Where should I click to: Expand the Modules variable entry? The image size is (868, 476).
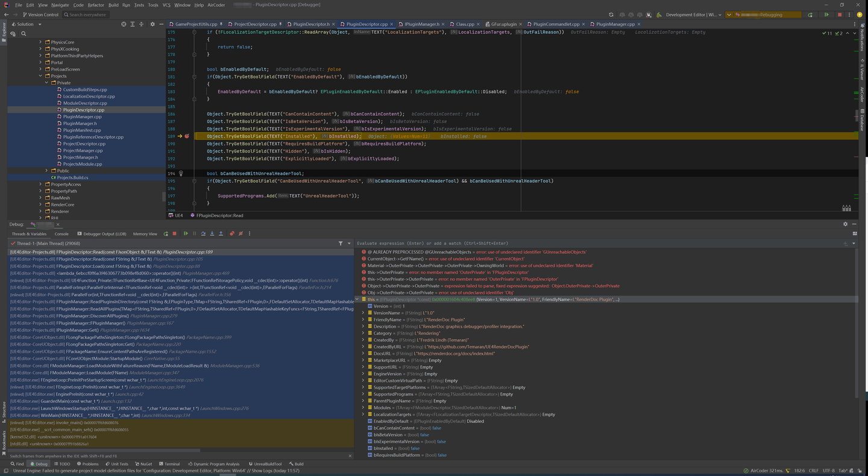tap(362, 407)
